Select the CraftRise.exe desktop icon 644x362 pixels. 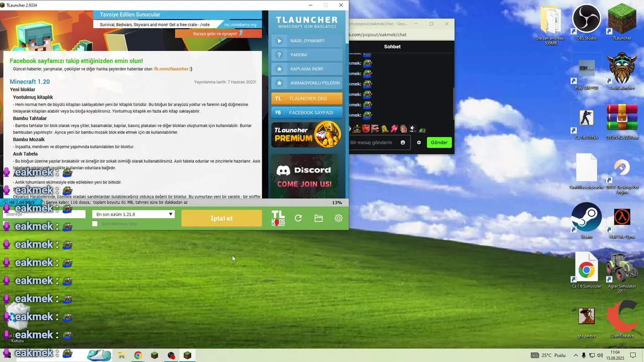(x=622, y=320)
